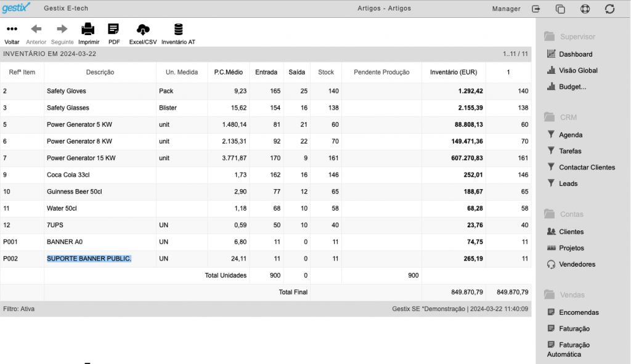Sort by the P.C.Médio column header
Image resolution: width=631 pixels, height=364 pixels.
click(x=228, y=73)
